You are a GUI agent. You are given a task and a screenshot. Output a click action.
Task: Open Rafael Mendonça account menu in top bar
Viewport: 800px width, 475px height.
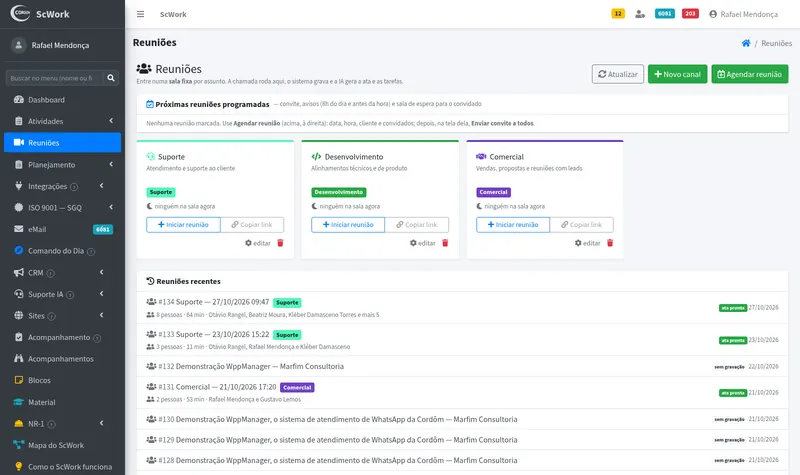point(743,14)
